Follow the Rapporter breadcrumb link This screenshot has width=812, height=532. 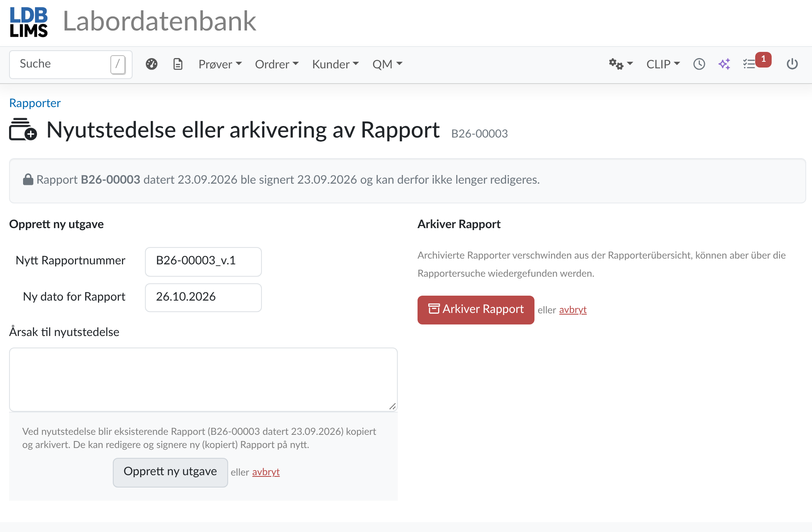click(35, 103)
